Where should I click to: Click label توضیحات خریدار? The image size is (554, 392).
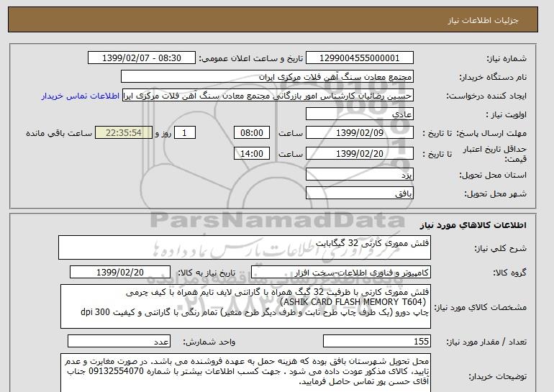pyautogui.click(x=497, y=376)
